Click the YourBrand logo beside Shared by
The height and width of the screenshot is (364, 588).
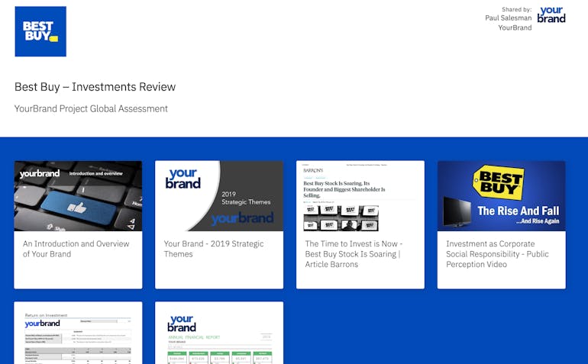[551, 15]
